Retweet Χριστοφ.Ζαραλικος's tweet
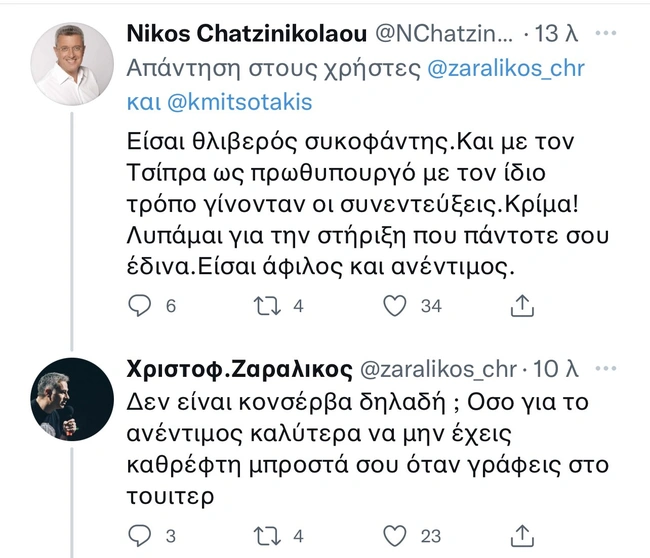The width and height of the screenshot is (650, 558). (266, 535)
